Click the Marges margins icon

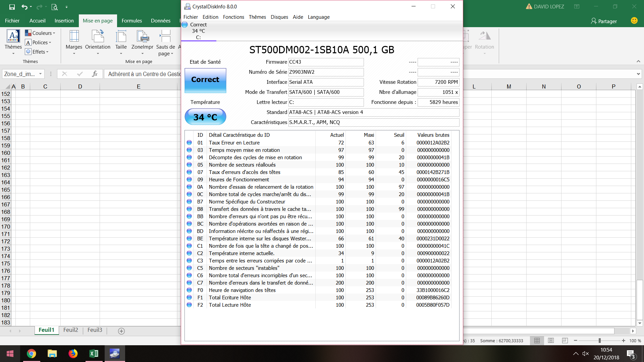pos(74,36)
